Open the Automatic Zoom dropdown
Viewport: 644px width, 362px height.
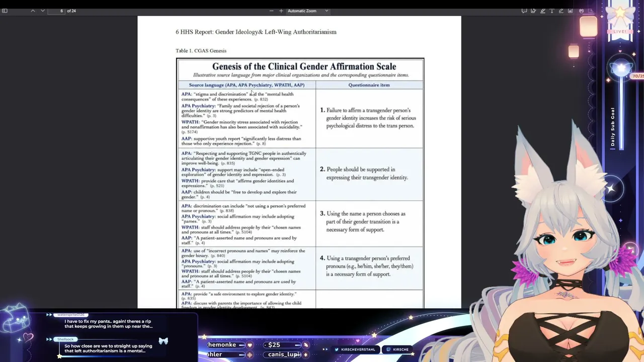pos(308,11)
